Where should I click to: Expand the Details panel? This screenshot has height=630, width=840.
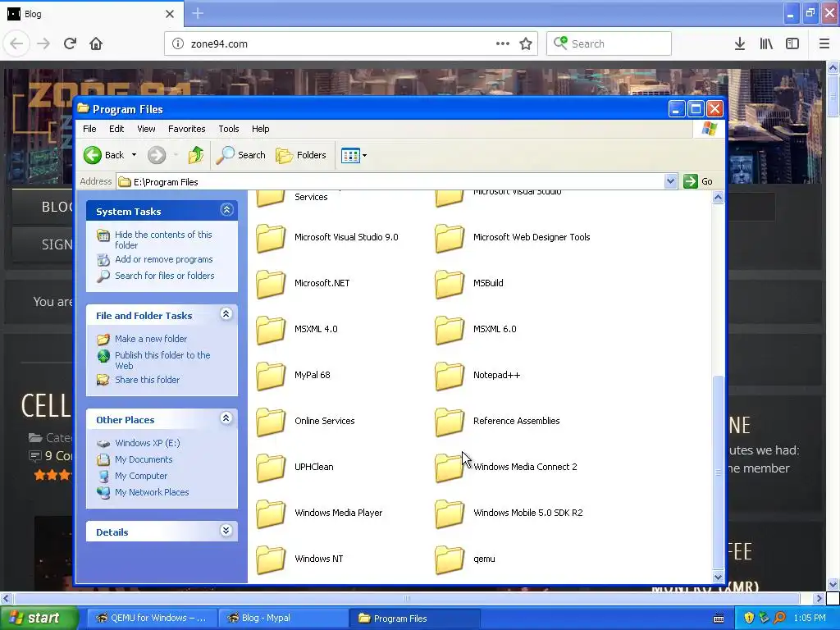tap(226, 531)
